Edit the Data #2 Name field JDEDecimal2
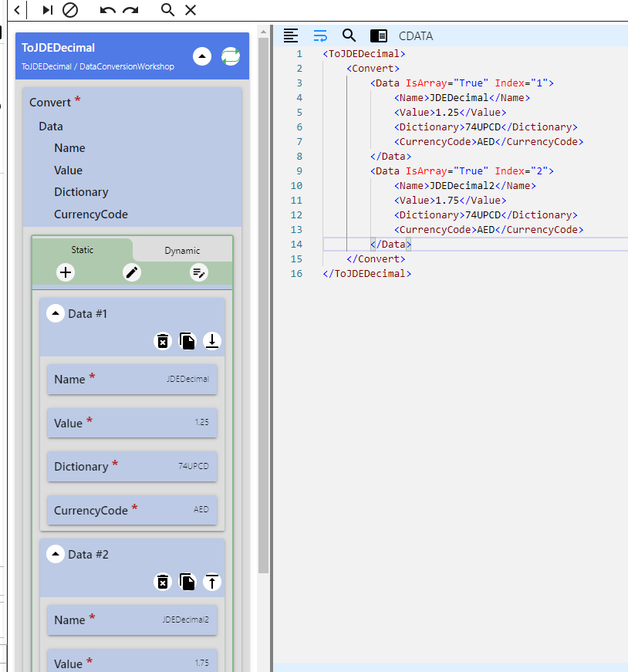This screenshot has height=672, width=628. [132, 620]
